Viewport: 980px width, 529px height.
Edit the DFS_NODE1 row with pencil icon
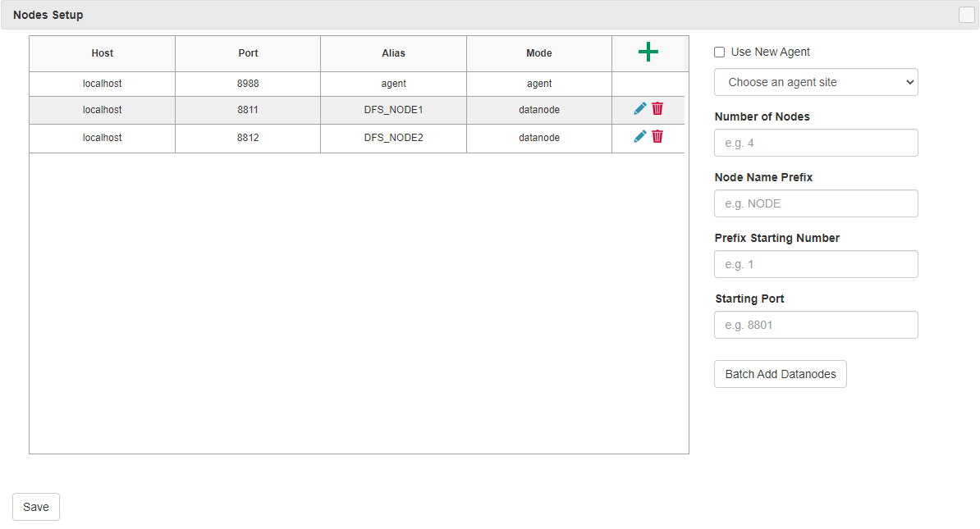640,108
